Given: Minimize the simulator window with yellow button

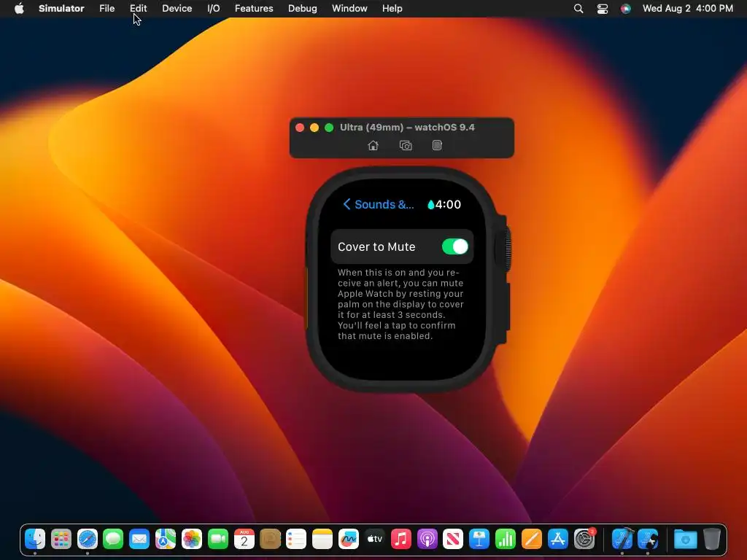Looking at the screenshot, I should point(314,127).
